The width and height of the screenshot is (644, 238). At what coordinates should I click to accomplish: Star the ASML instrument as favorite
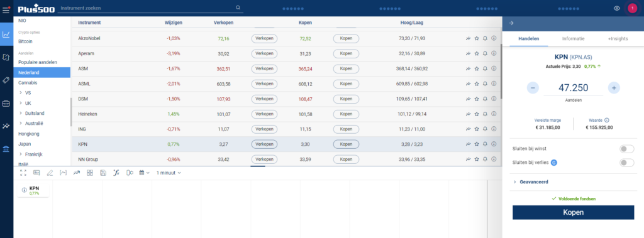pyautogui.click(x=477, y=84)
